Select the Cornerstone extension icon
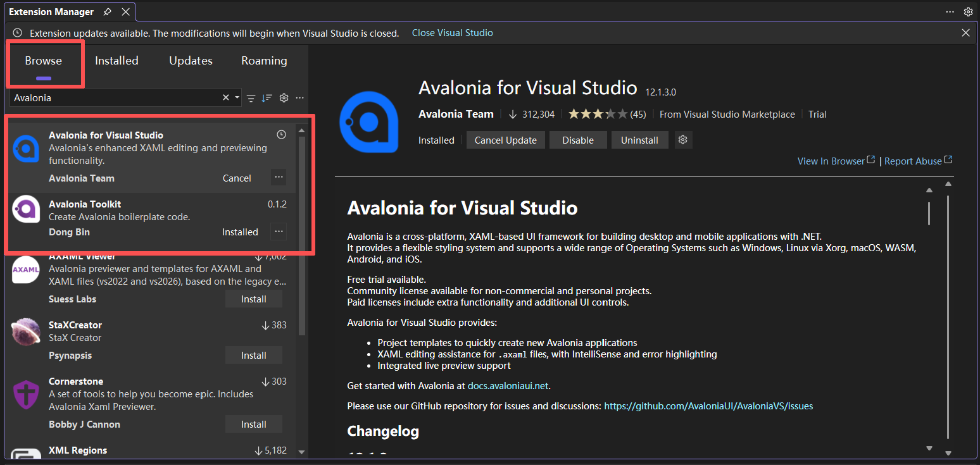Screen dimensions: 980x465 (x=26, y=395)
